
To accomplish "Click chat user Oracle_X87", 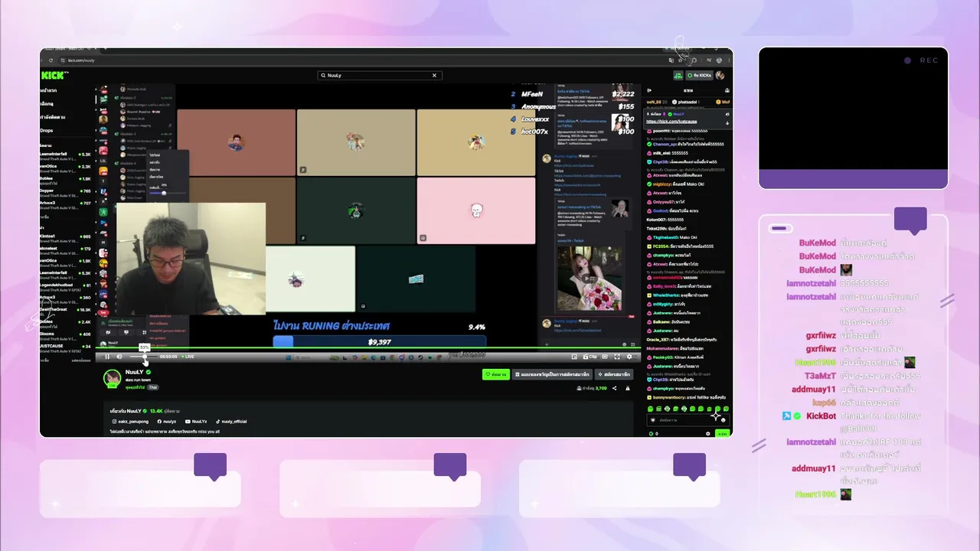I will click(x=658, y=340).
